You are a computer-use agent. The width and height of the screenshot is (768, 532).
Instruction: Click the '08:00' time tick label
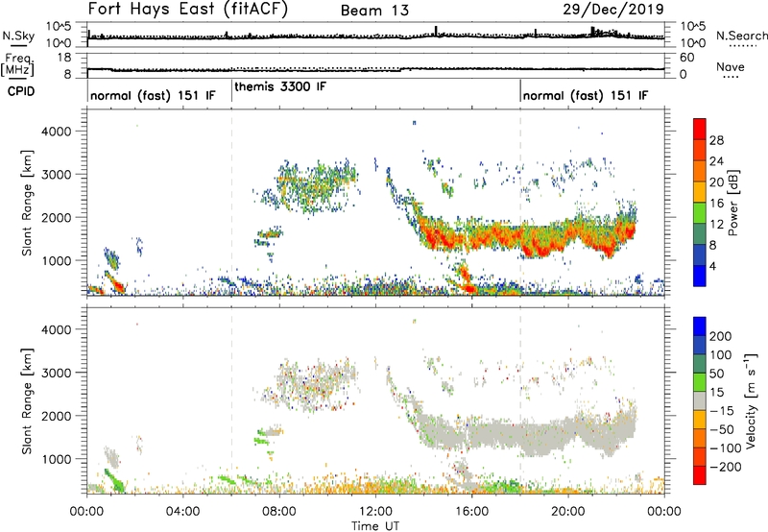279,512
